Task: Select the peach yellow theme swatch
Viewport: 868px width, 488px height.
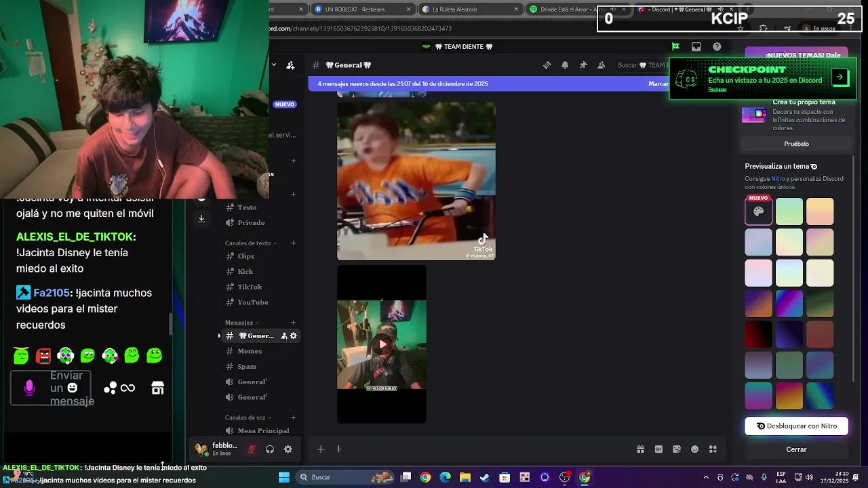Action: pos(820,211)
